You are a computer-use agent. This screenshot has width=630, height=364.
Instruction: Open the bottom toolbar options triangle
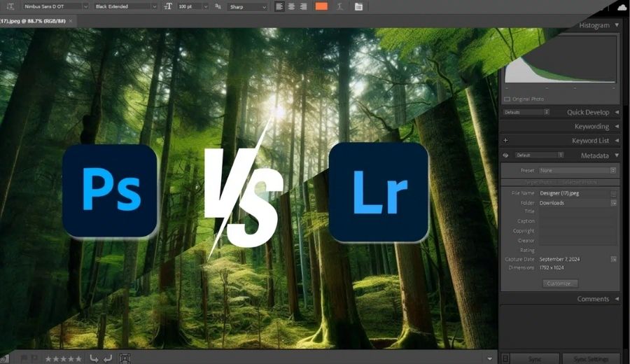point(489,358)
